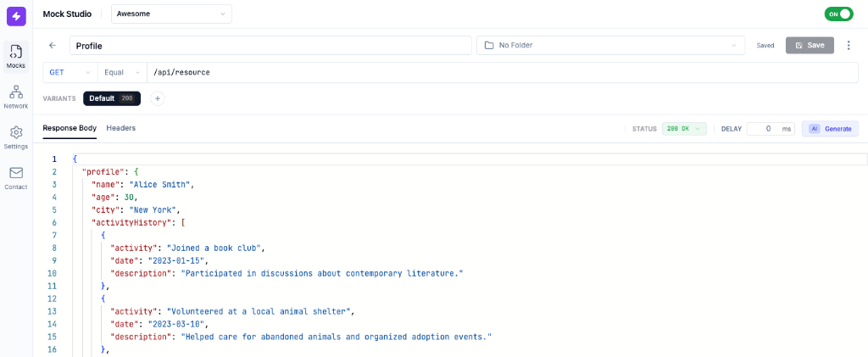This screenshot has width=868, height=357.
Task: Add a new variant with plus icon
Action: coord(157,98)
